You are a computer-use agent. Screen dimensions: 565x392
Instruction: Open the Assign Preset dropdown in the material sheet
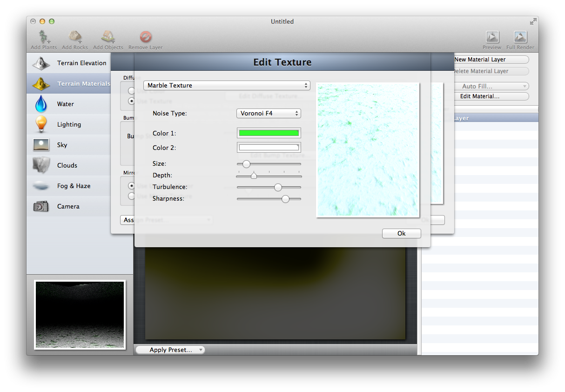coord(166,220)
